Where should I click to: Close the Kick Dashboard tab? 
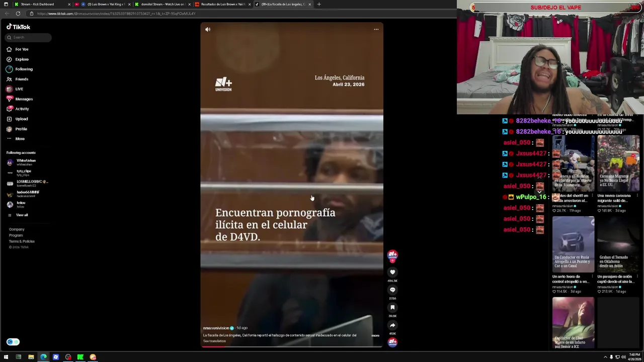[69, 4]
